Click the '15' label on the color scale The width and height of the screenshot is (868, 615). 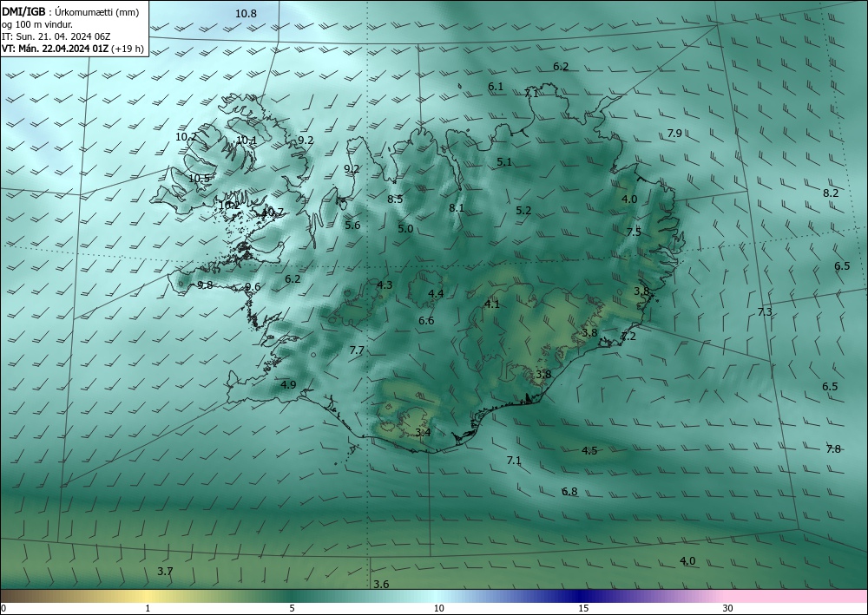pyautogui.click(x=583, y=608)
